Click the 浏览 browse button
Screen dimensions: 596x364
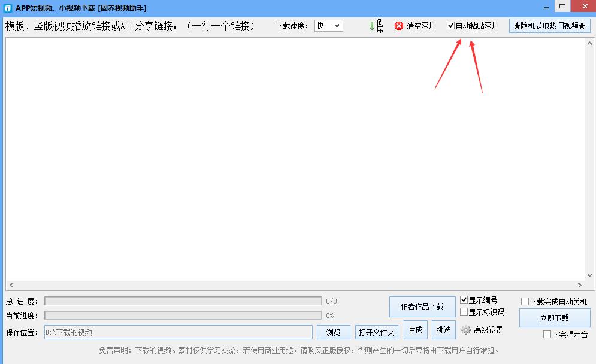(334, 332)
